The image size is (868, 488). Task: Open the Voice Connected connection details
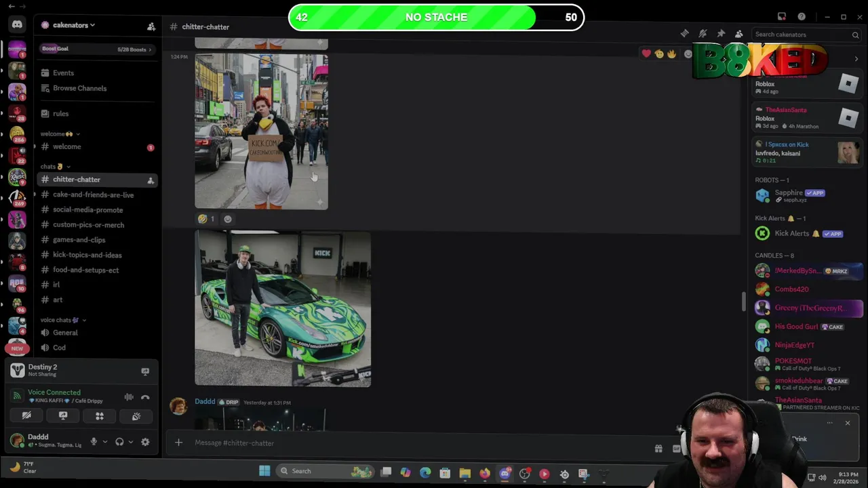coord(54,392)
